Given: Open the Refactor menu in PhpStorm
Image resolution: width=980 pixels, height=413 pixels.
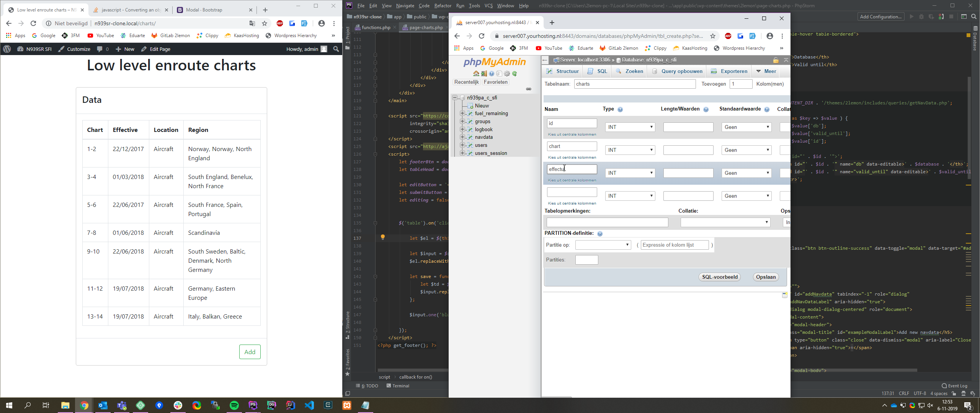Looking at the screenshot, I should point(443,6).
